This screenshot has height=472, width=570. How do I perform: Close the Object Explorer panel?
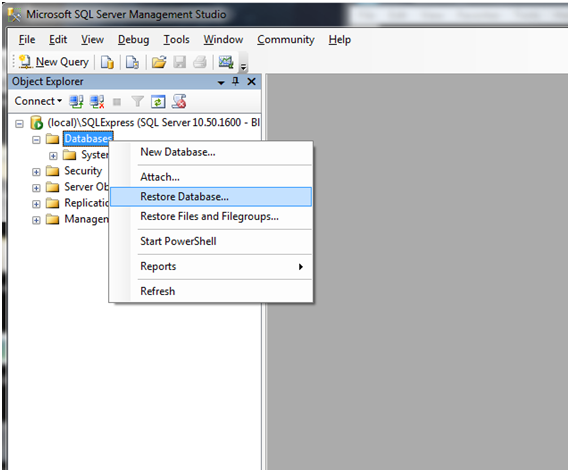coord(251,81)
